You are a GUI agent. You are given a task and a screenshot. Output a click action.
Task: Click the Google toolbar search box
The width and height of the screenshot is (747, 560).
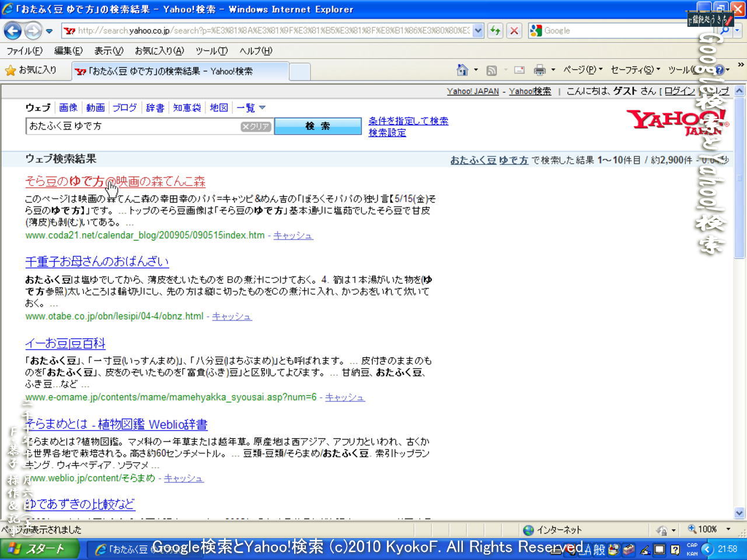622,30
